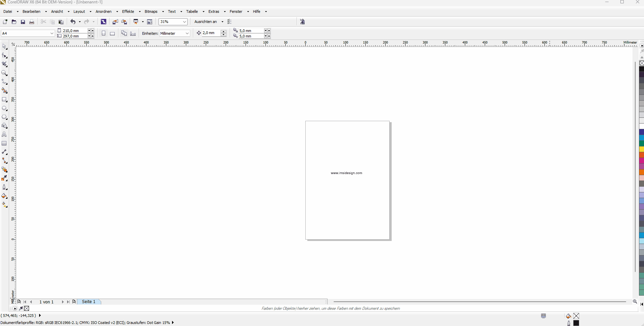Click the Ausrichten an button
This screenshot has width=644, height=326.
click(205, 22)
